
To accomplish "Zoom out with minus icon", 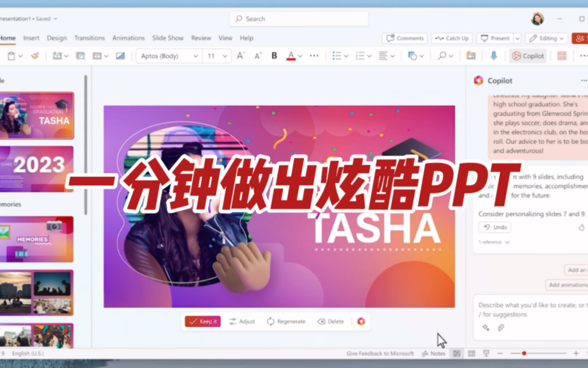I will (500, 353).
